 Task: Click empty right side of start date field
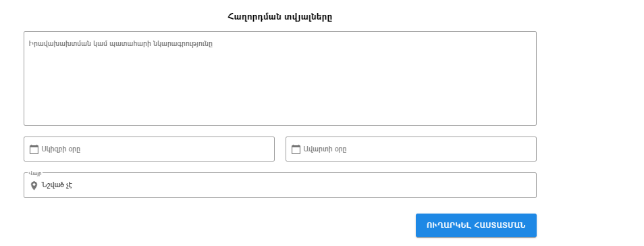(205, 149)
